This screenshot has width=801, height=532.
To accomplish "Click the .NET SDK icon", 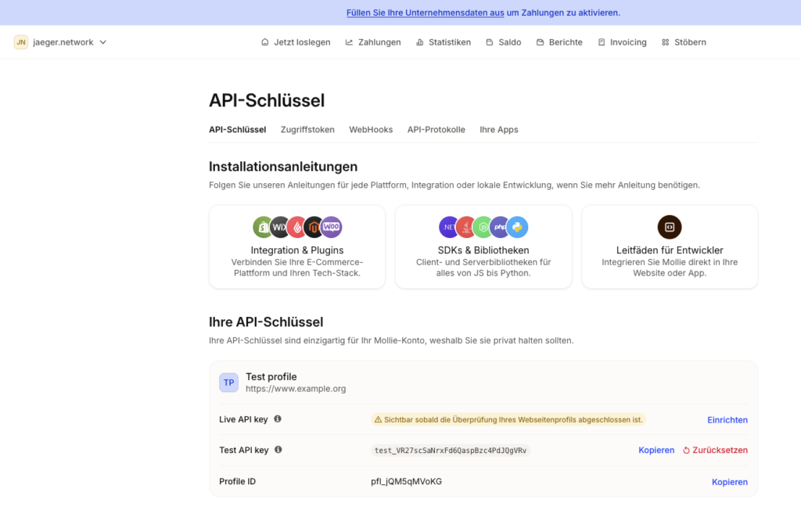I will coord(450,228).
